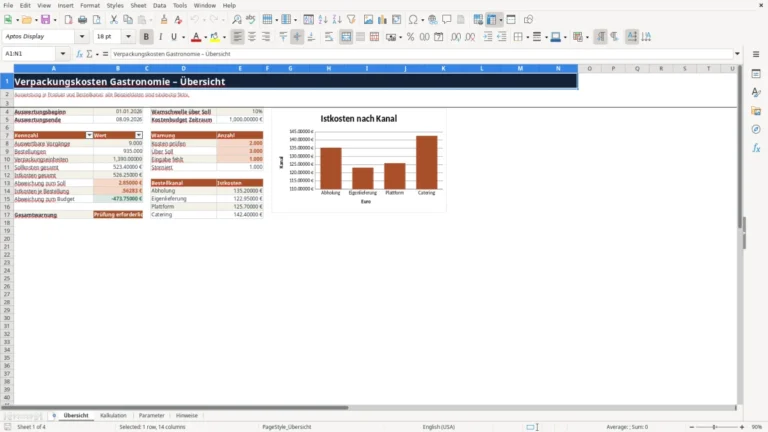Viewport: 768px width, 432px height.
Task: Open the Format menu
Action: point(90,5)
